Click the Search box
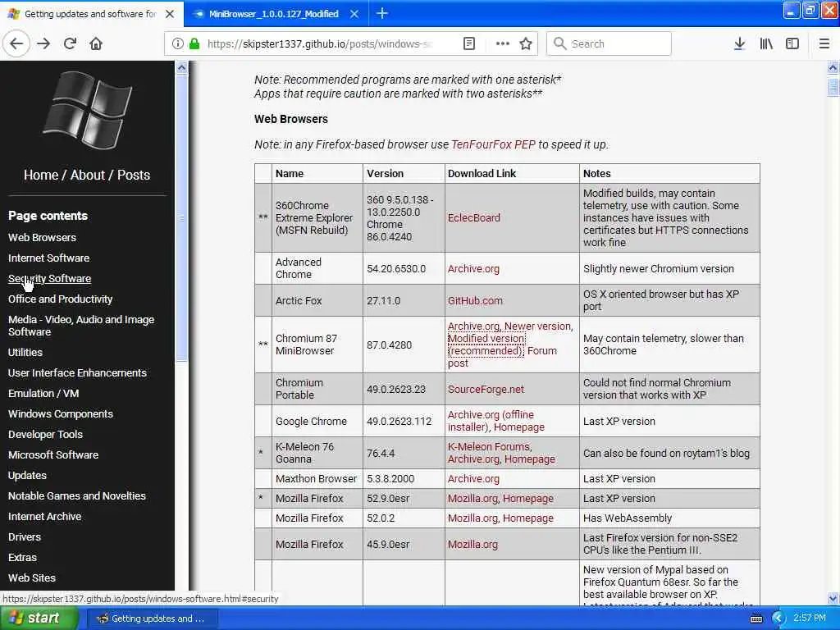Image resolution: width=840 pixels, height=630 pixels. pyautogui.click(x=609, y=43)
